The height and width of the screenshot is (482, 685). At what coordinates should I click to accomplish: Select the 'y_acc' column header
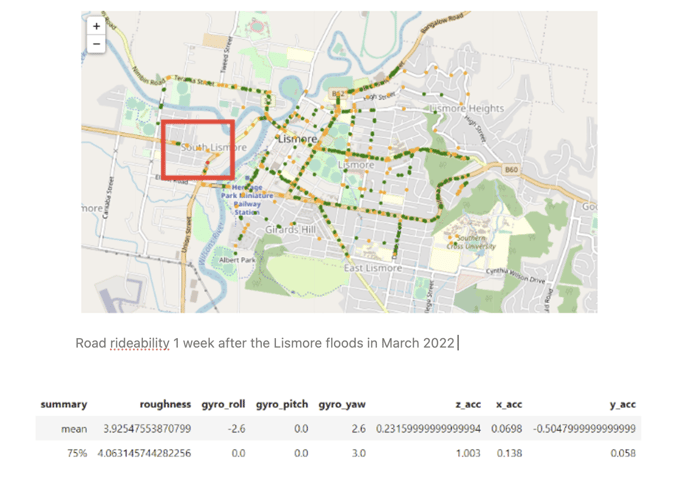tap(623, 405)
